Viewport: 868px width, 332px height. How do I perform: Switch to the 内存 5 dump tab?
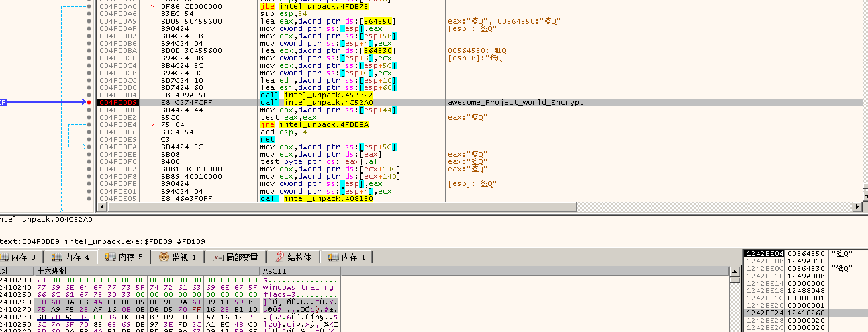pos(126,257)
